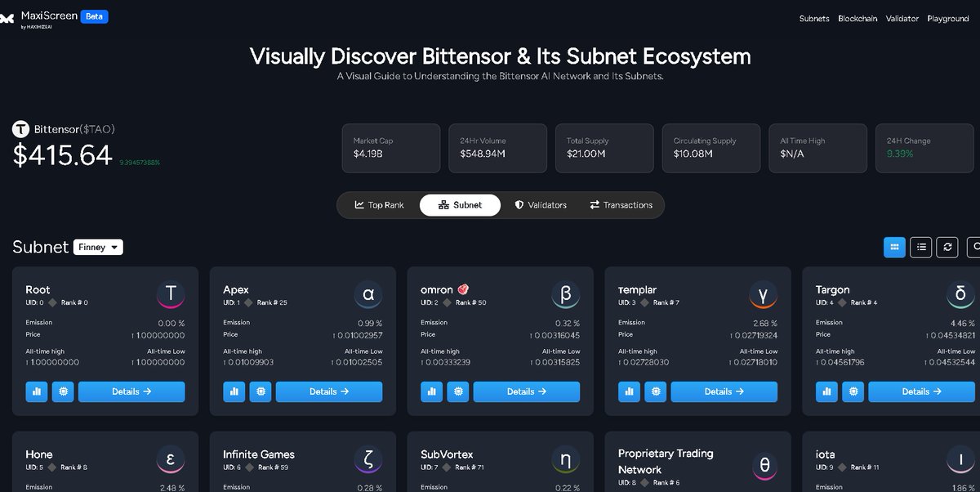The image size is (980, 492).
Task: Open chip icon button on Targon card
Action: click(x=853, y=391)
